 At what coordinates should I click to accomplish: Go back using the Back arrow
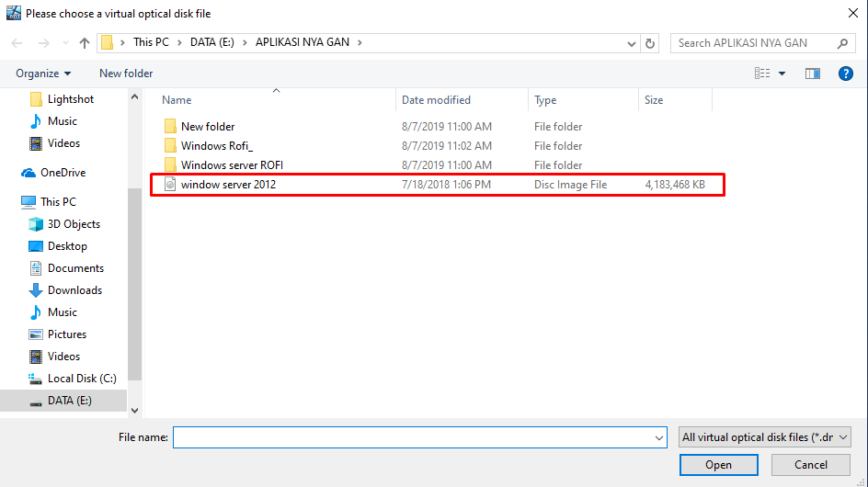(17, 42)
